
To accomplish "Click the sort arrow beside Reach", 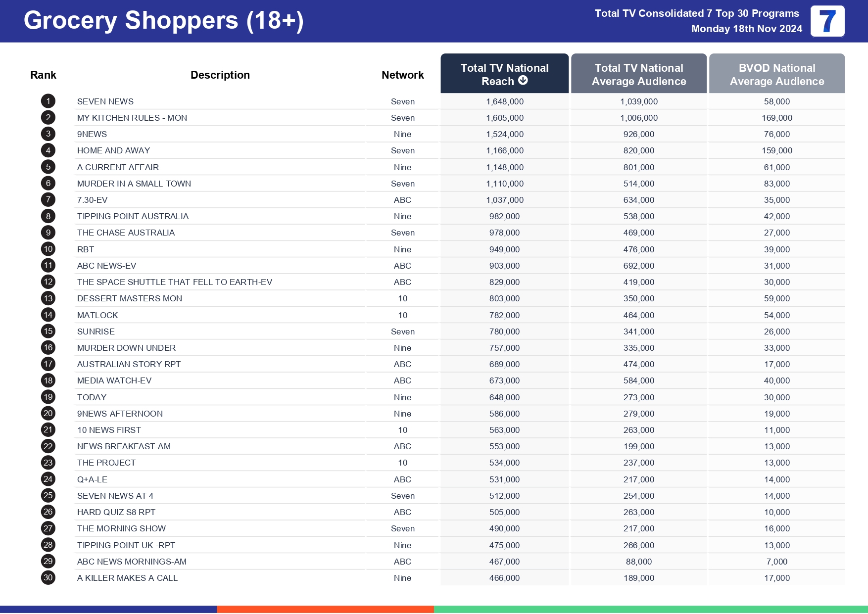I will point(523,81).
